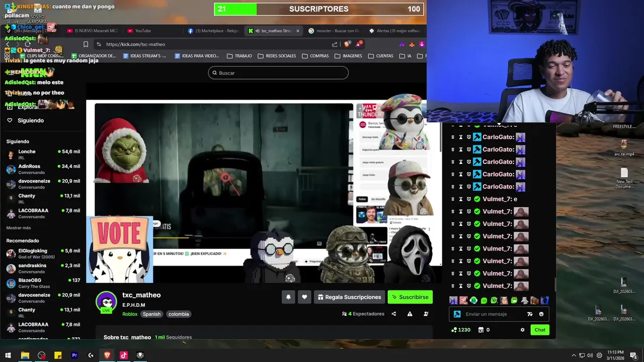644x362 pixels.
Task: Click the notification bell icon for txc_matheo
Action: click(x=288, y=297)
